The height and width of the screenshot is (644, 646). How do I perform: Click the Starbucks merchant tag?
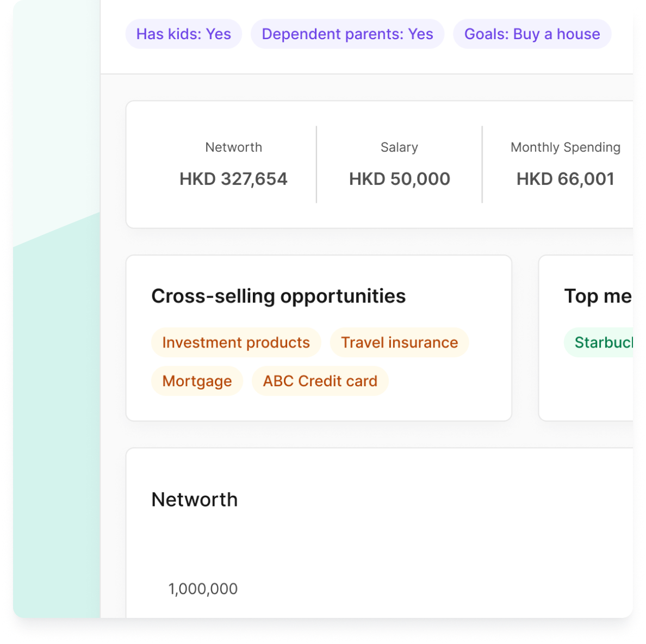click(x=599, y=342)
